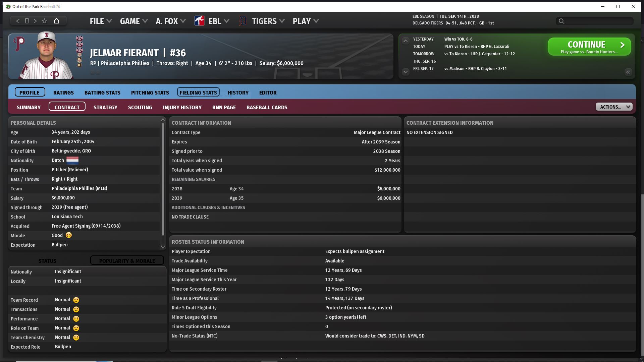Image resolution: width=644 pixels, height=362 pixels.
Task: Click the Phillies logo on player header
Action: tap(19, 44)
